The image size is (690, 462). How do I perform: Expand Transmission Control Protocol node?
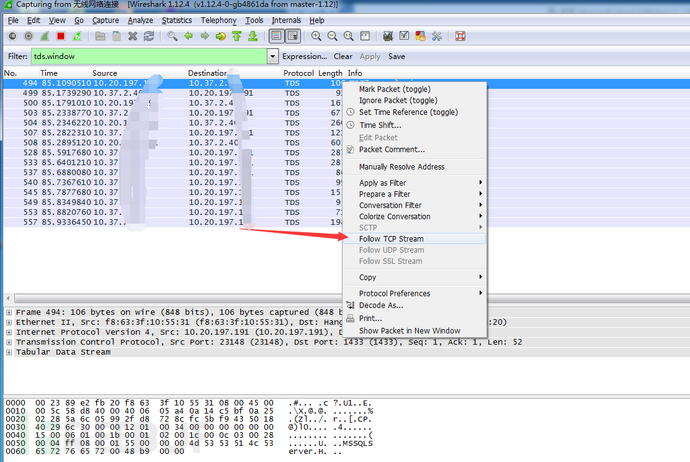tap(9, 342)
